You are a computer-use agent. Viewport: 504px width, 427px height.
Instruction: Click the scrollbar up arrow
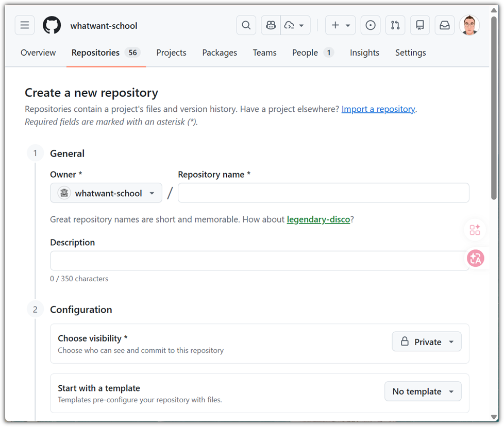point(494,10)
